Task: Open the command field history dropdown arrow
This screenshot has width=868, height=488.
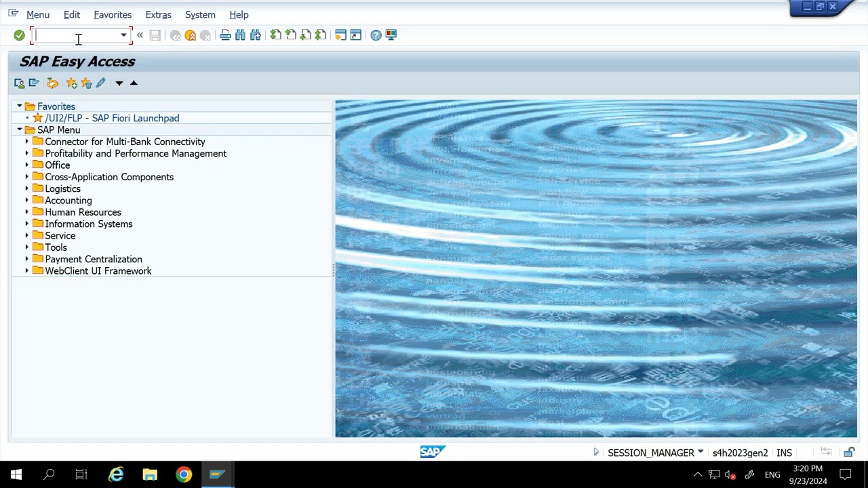Action: [x=123, y=35]
